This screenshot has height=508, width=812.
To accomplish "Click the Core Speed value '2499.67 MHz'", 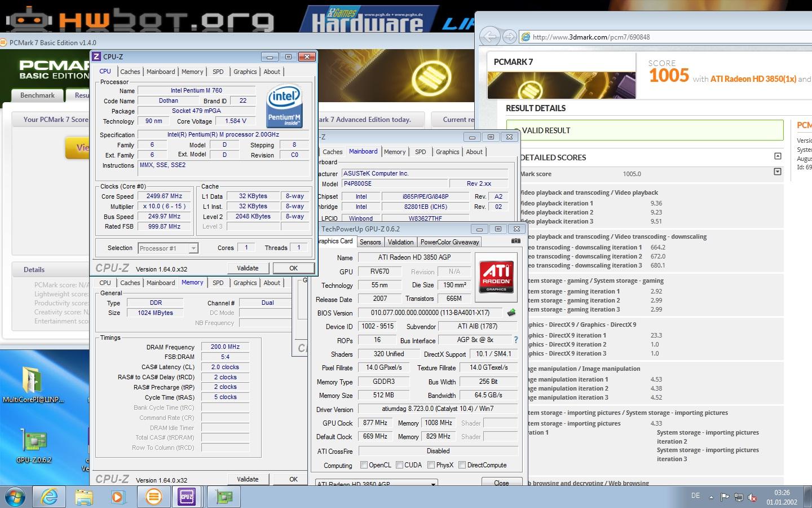I will point(164,196).
